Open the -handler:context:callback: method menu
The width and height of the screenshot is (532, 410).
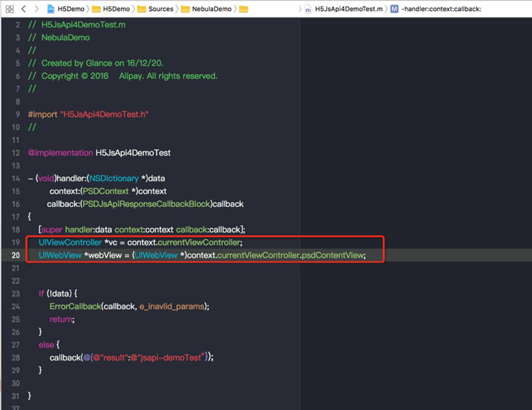tap(436, 9)
